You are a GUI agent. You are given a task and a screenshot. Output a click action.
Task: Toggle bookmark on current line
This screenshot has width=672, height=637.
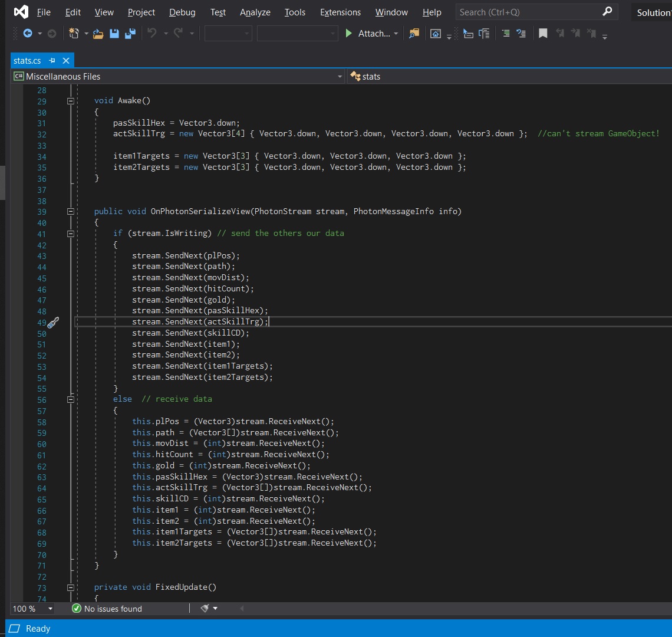point(543,34)
